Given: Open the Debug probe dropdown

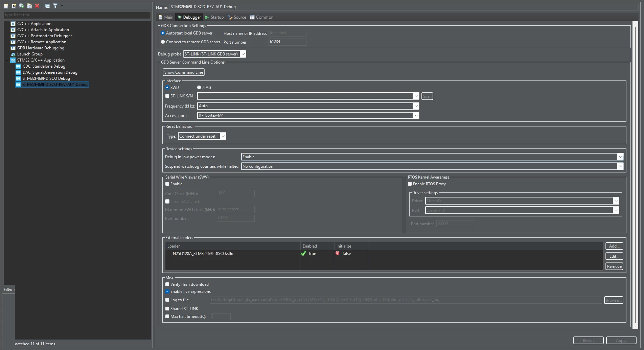Looking at the screenshot, I should click(214, 54).
